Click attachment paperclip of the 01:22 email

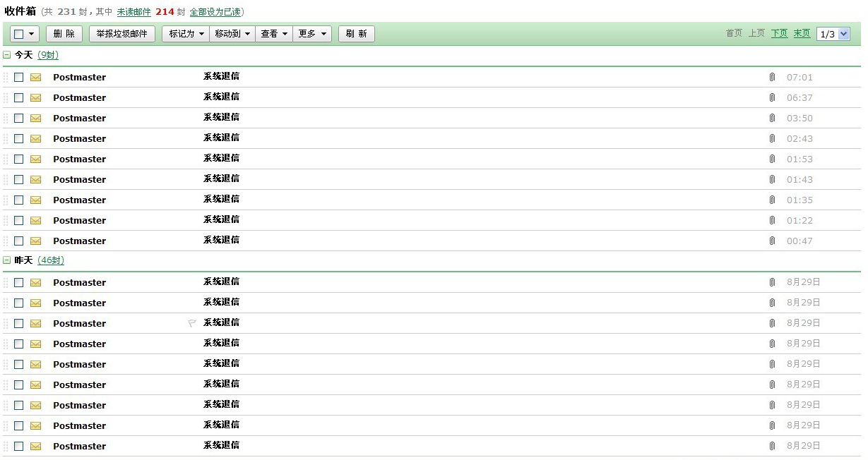pyautogui.click(x=772, y=221)
